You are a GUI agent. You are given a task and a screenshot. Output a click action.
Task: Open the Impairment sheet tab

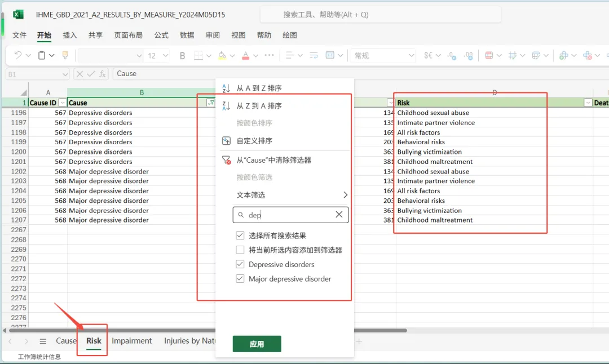tap(131, 341)
